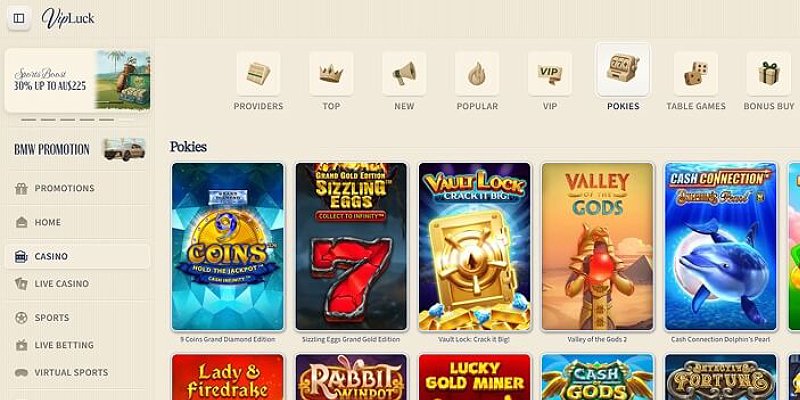Open the New megaphone category

tap(404, 73)
